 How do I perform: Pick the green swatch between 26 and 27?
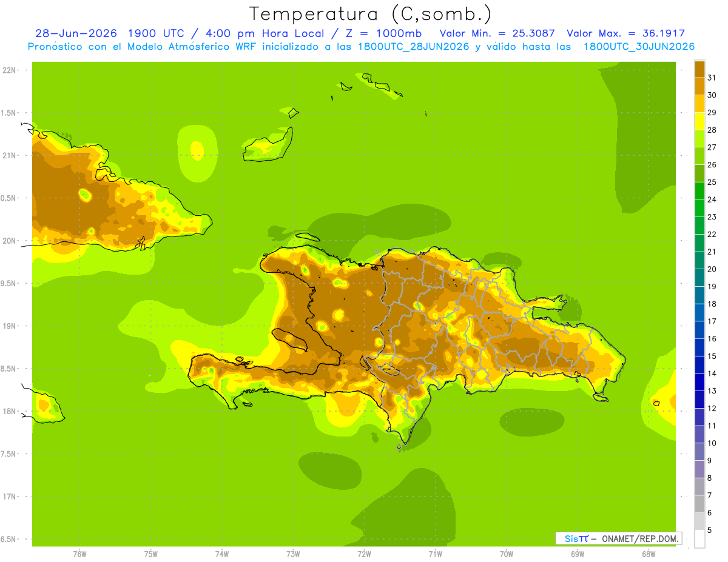[x=699, y=156]
